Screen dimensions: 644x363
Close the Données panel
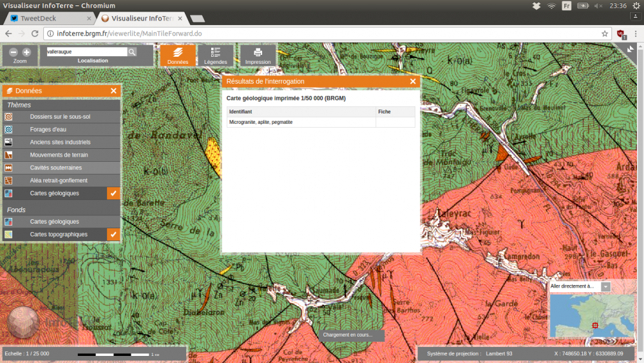click(113, 91)
